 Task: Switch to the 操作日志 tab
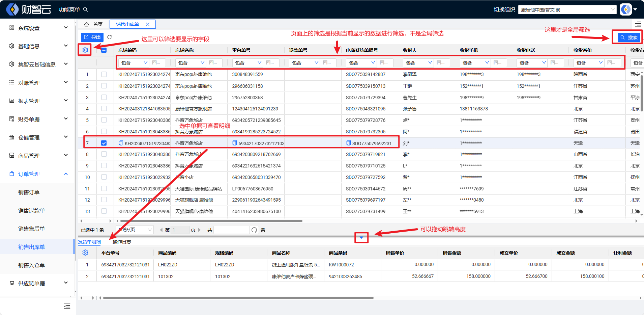point(122,242)
